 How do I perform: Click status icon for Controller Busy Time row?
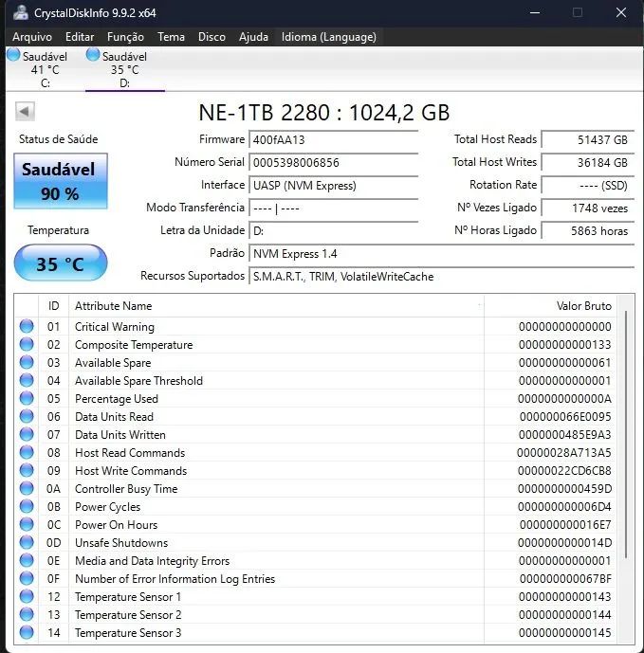[x=27, y=488]
